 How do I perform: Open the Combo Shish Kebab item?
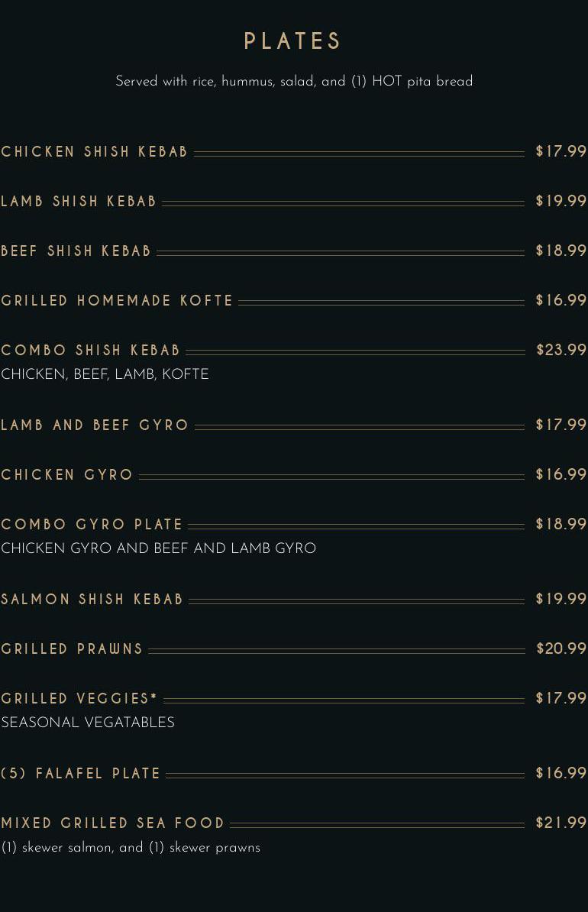pos(91,351)
